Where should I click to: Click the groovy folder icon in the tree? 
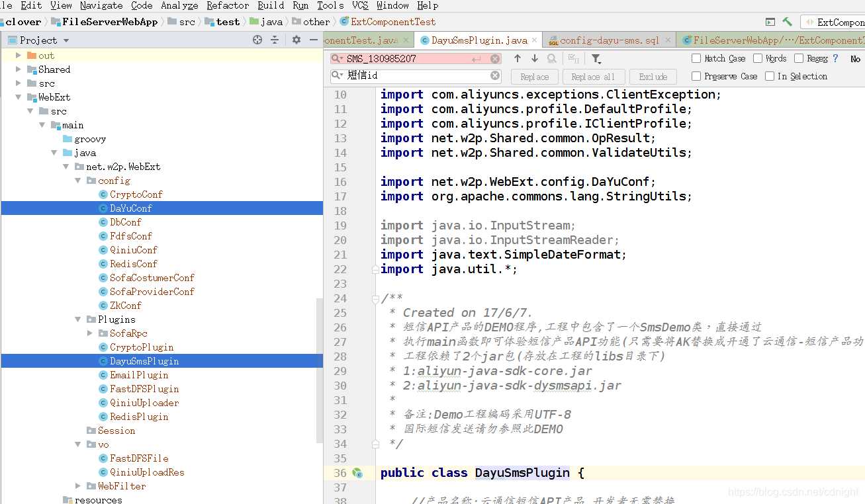pyautogui.click(x=68, y=139)
